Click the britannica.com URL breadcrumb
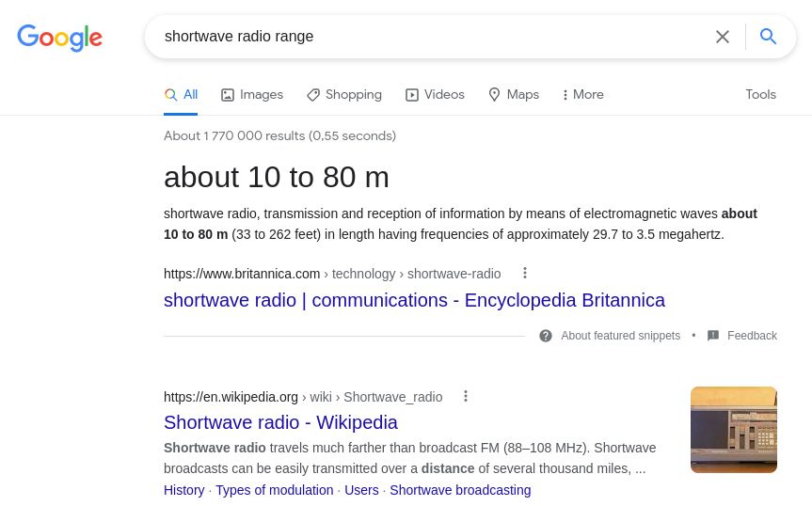812x506 pixels. tap(332, 274)
